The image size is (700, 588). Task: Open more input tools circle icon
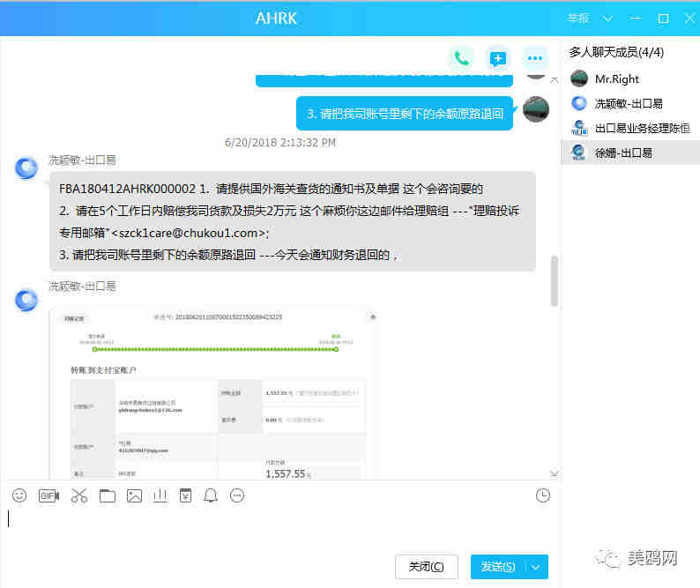coord(237,495)
